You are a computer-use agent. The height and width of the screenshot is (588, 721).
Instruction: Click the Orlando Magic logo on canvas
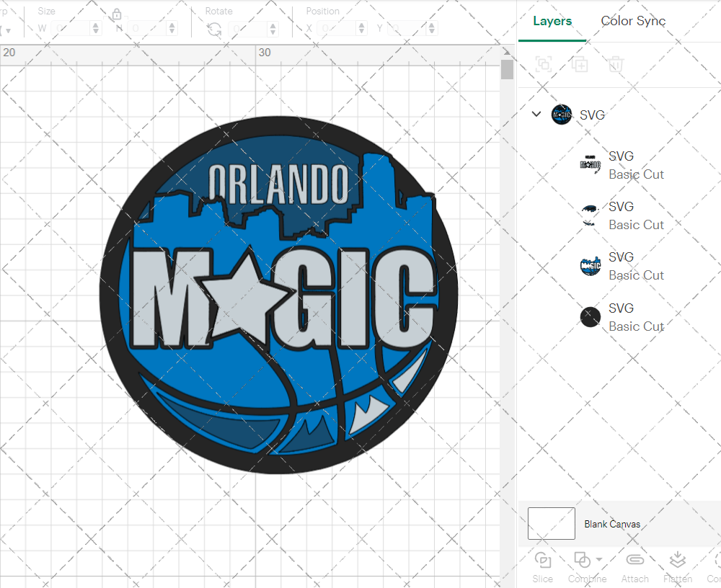click(x=278, y=295)
